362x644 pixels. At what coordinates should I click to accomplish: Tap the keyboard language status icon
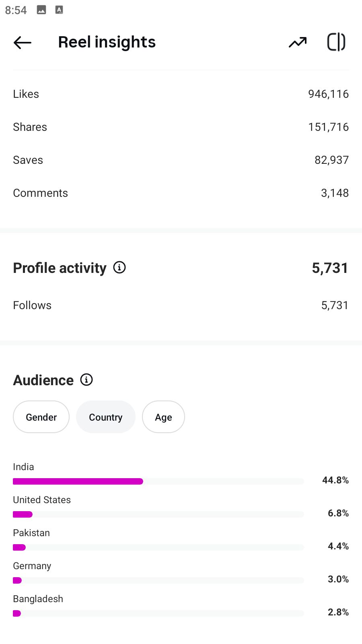click(x=59, y=10)
